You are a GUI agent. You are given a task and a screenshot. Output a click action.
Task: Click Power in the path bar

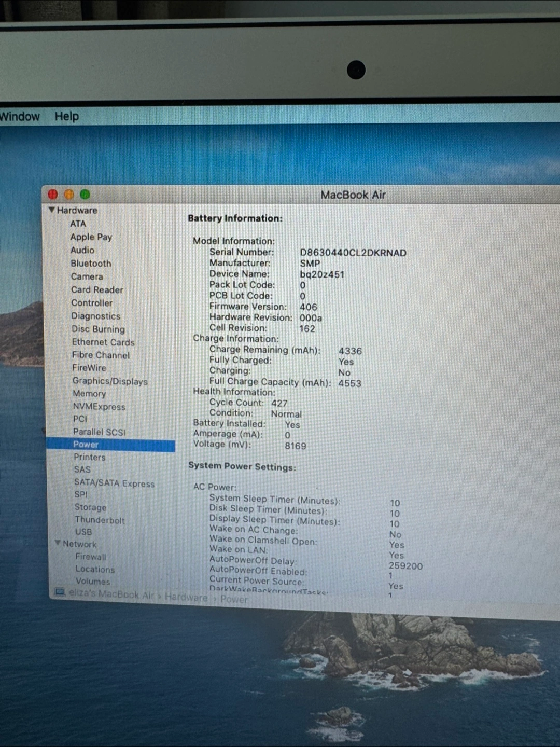click(x=234, y=599)
